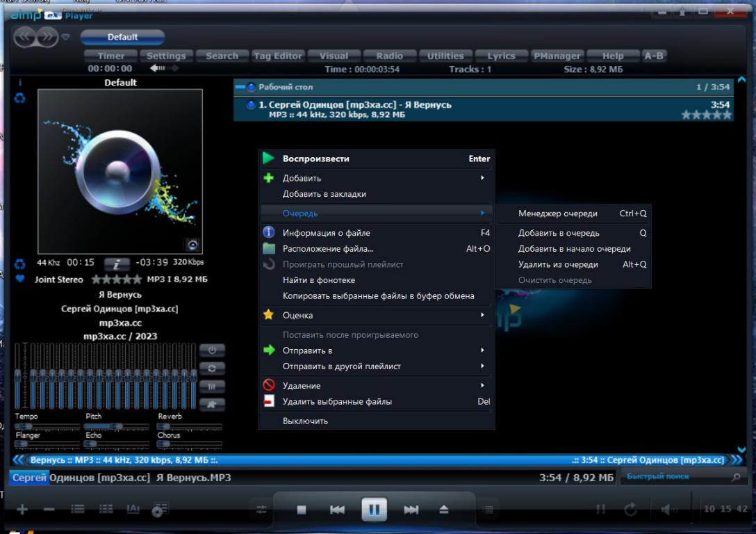
Task: Open the Lyrics panel button
Action: tap(501, 56)
